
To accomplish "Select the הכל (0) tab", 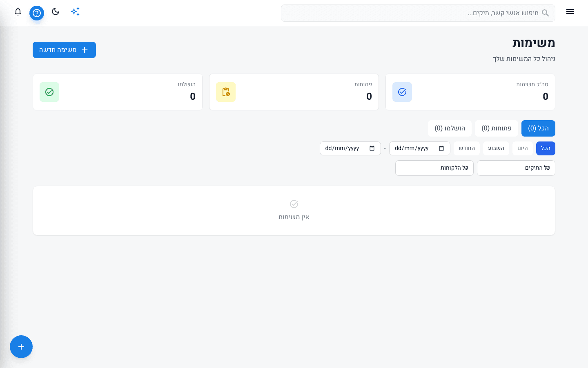I will pyautogui.click(x=538, y=128).
